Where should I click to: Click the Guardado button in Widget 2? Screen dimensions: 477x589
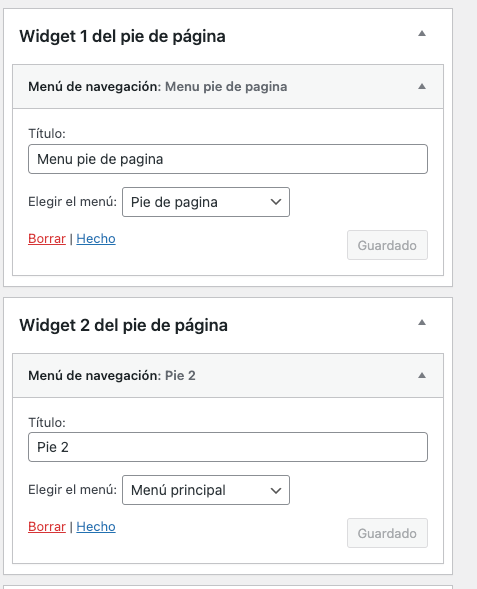point(387,533)
